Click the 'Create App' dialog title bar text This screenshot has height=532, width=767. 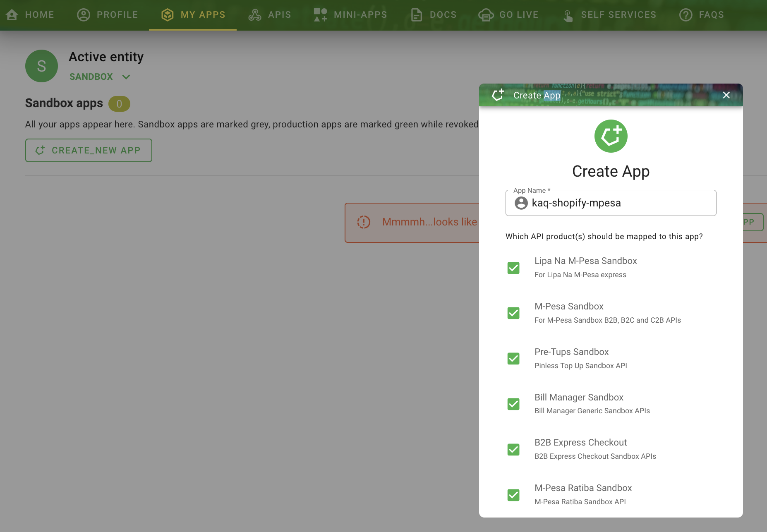click(537, 96)
